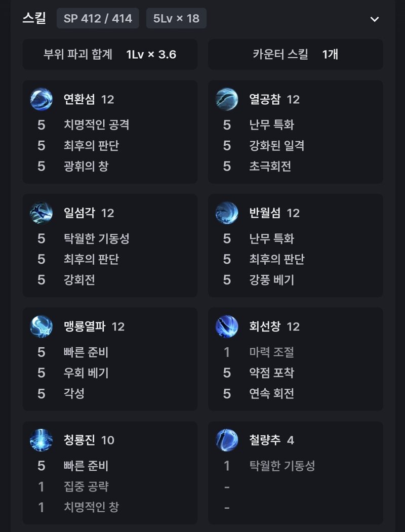The image size is (405, 532).
Task: Select the 부위 파괴 합계 summary box
Action: 110,54
